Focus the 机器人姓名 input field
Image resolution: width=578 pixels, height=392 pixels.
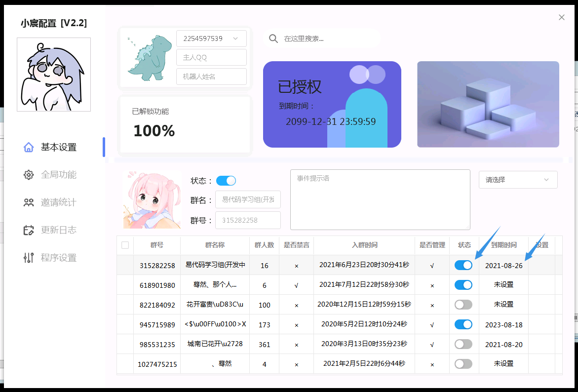[x=211, y=77]
